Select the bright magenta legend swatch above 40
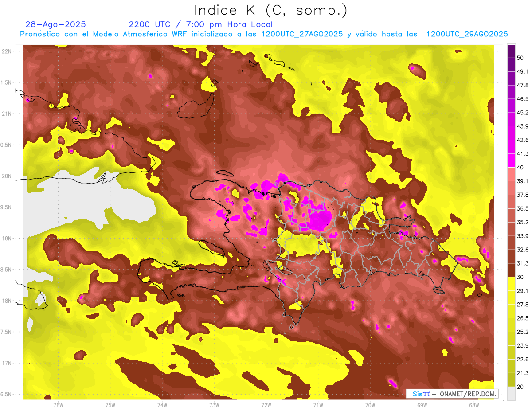532x411 pixels. coord(511,160)
